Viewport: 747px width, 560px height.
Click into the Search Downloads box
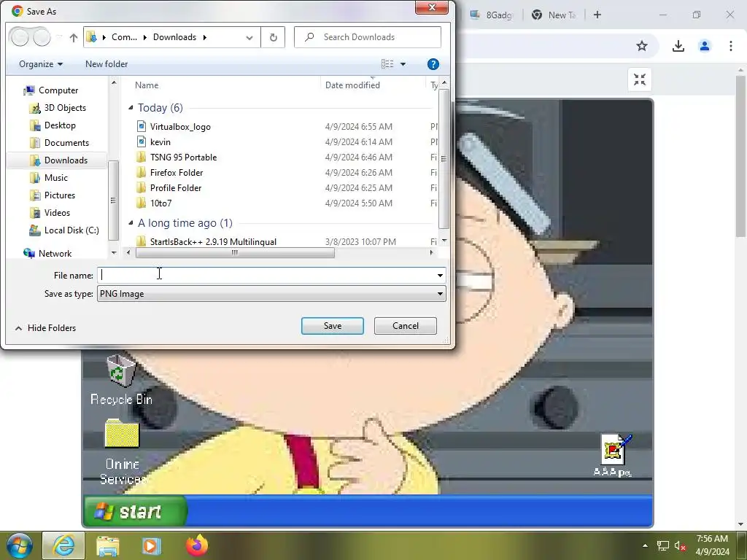[368, 37]
